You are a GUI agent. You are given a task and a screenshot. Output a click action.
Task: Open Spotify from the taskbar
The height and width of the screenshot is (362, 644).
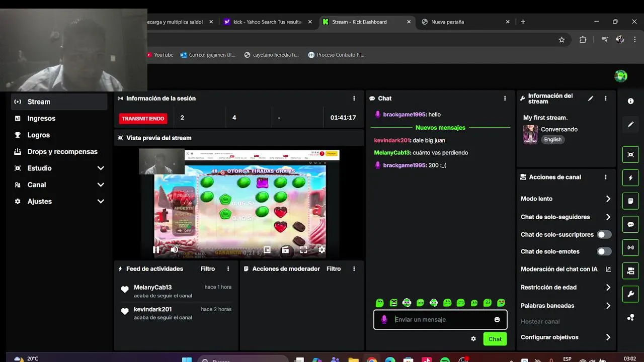coord(445,359)
